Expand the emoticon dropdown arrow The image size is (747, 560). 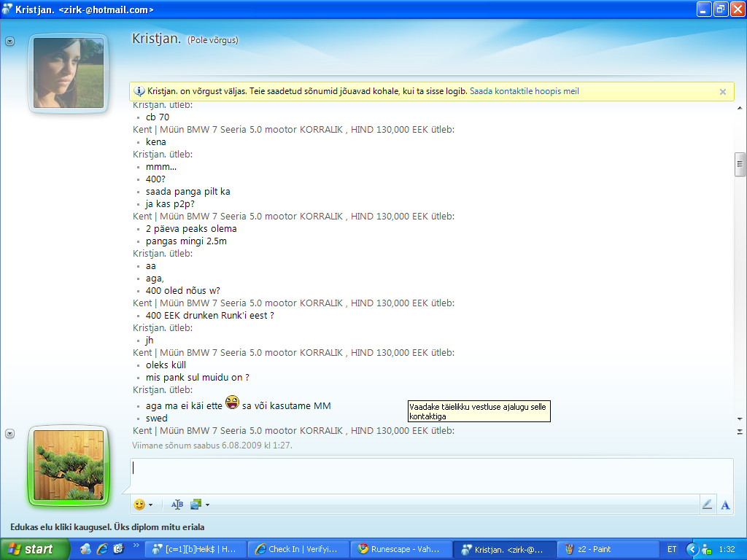pyautogui.click(x=151, y=505)
